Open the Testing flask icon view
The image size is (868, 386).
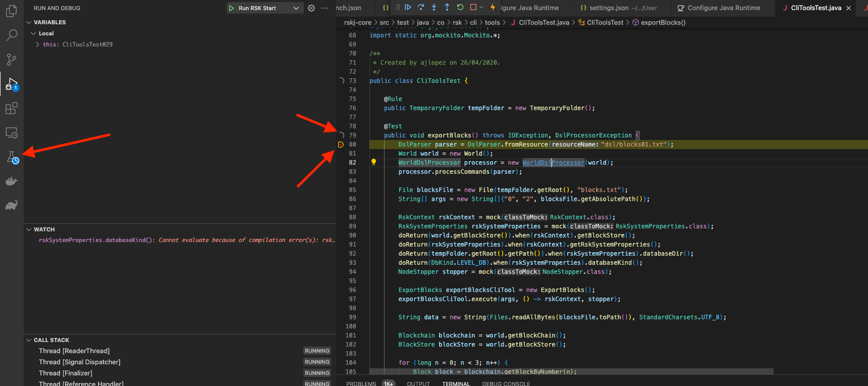(x=12, y=157)
